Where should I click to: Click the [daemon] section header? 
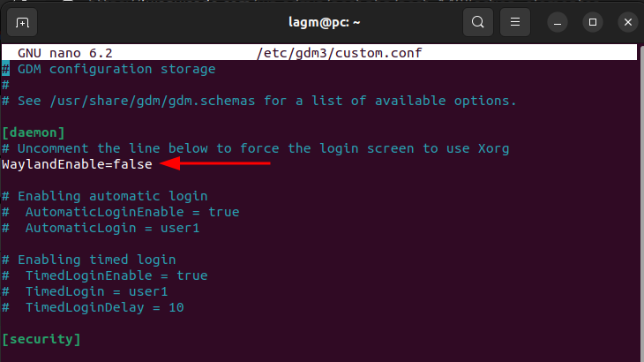(x=34, y=132)
